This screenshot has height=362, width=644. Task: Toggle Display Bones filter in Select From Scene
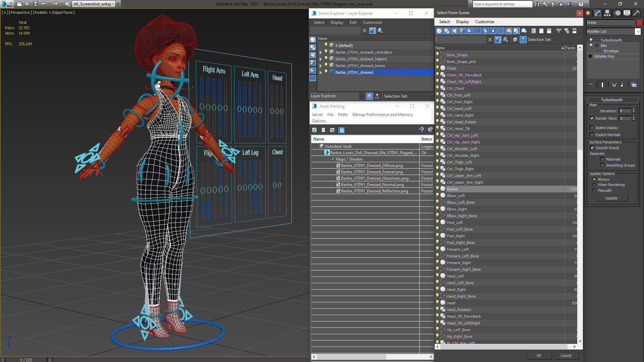[501, 31]
